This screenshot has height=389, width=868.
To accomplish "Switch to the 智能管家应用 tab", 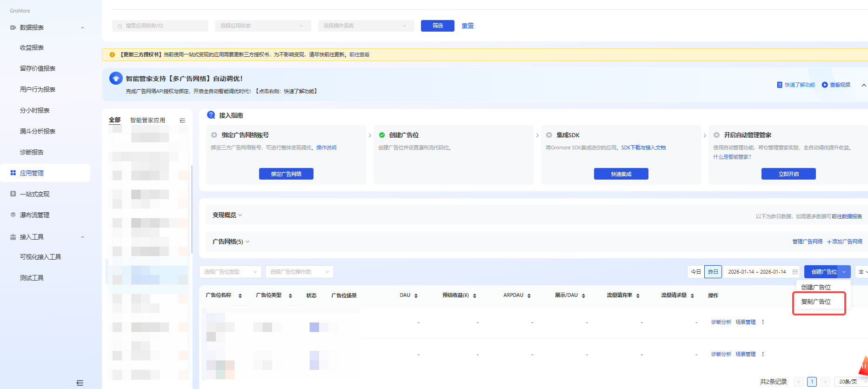I will (x=147, y=120).
